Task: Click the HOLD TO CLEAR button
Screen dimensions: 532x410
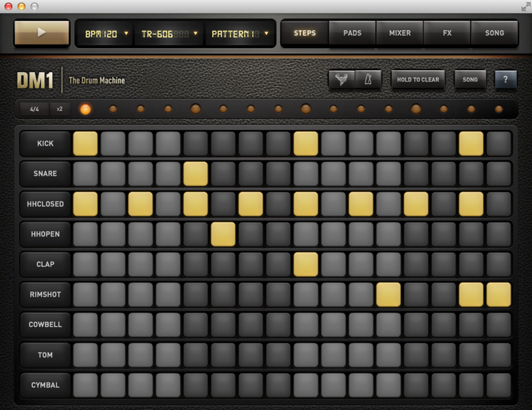Action: [x=418, y=79]
